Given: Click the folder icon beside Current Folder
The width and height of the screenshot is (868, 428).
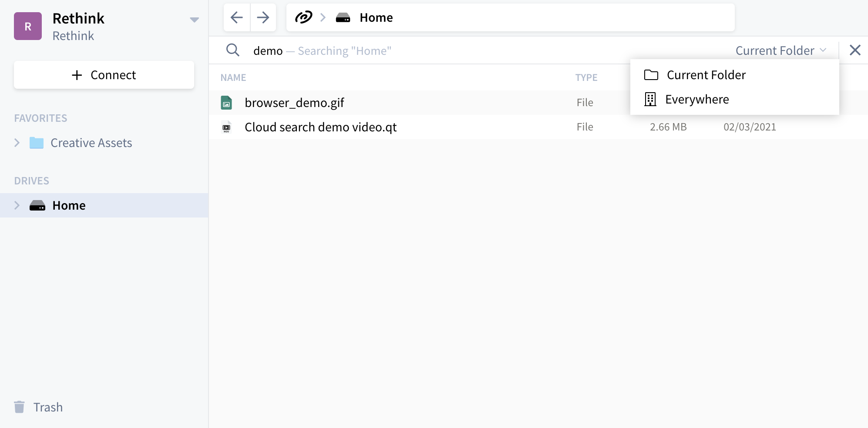Looking at the screenshot, I should click(651, 75).
